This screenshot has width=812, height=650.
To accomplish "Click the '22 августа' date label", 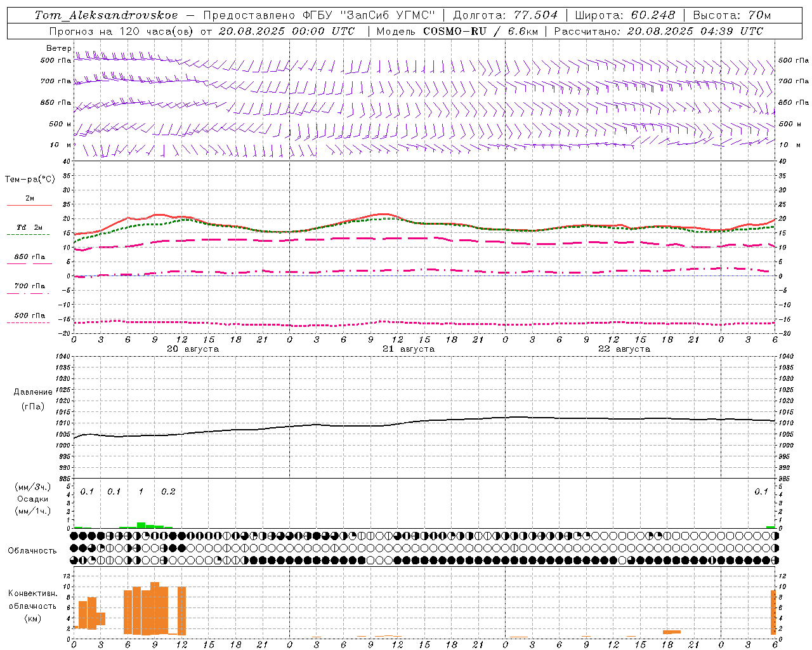I will coord(624,349).
